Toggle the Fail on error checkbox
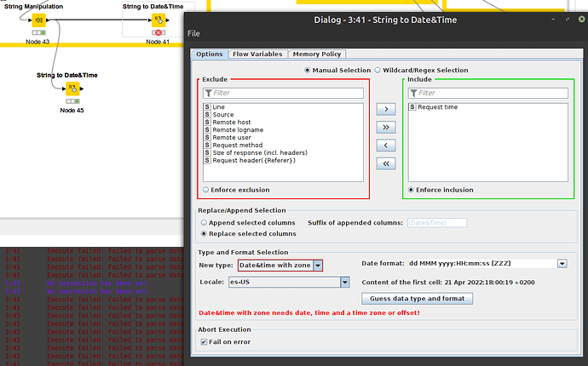 pyautogui.click(x=204, y=342)
